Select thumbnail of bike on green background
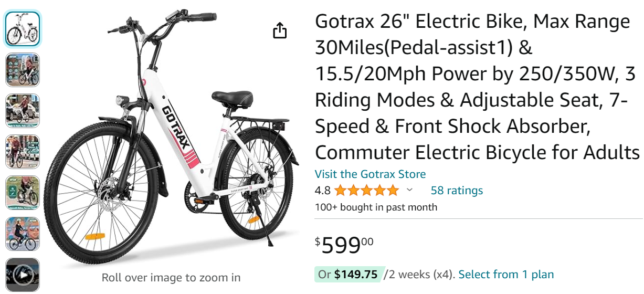Screen dimensions: 644x294 (x=23, y=193)
